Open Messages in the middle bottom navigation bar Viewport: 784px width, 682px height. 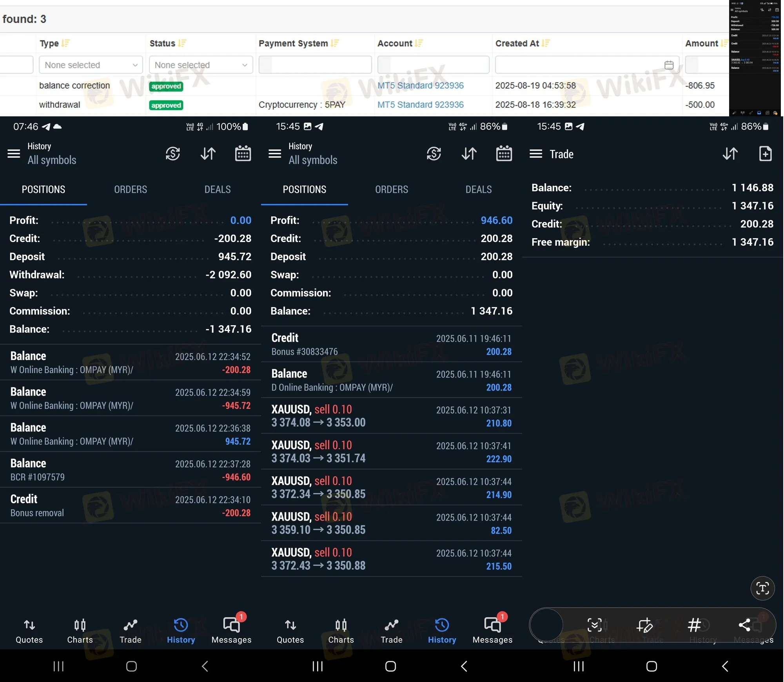point(492,630)
